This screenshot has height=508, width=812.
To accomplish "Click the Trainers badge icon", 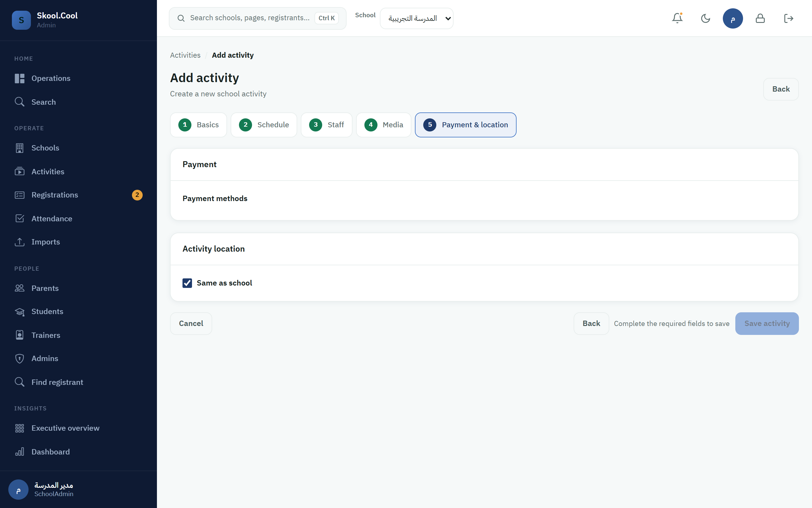I will pos(20,335).
